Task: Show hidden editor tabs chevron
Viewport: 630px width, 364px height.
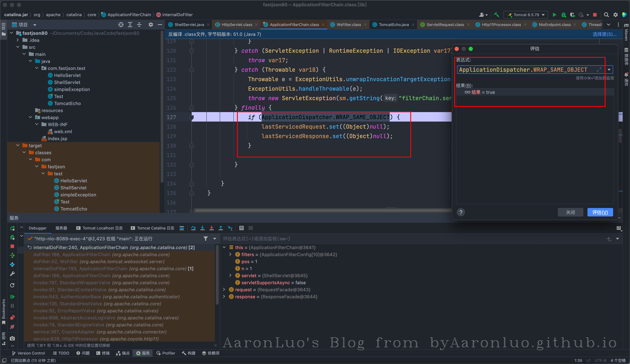Action: pyautogui.click(x=609, y=24)
